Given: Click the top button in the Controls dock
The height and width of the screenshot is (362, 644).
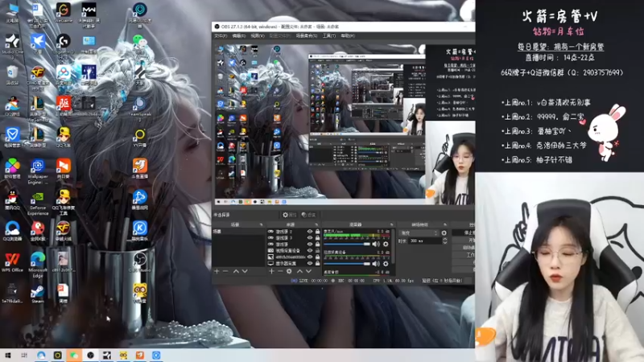Looking at the screenshot, I should tap(464, 232).
